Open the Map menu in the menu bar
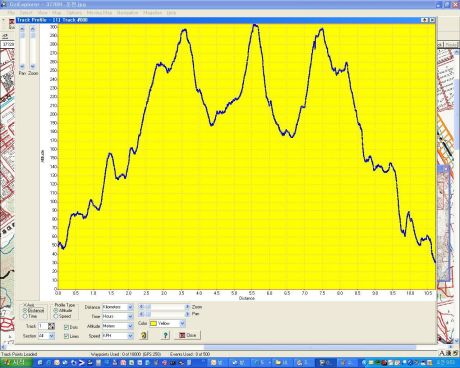Viewport: 460px width, 368px height. pos(56,13)
